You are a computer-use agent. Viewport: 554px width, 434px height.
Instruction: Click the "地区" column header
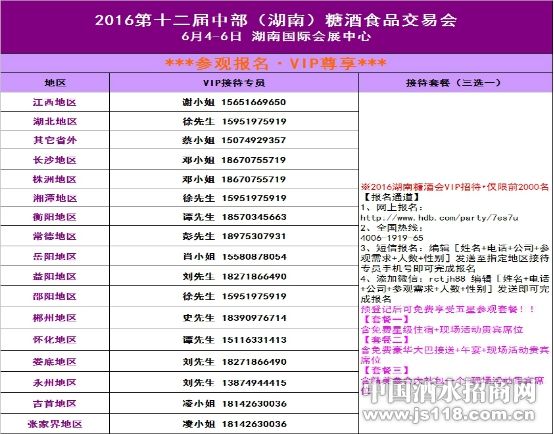coord(55,83)
